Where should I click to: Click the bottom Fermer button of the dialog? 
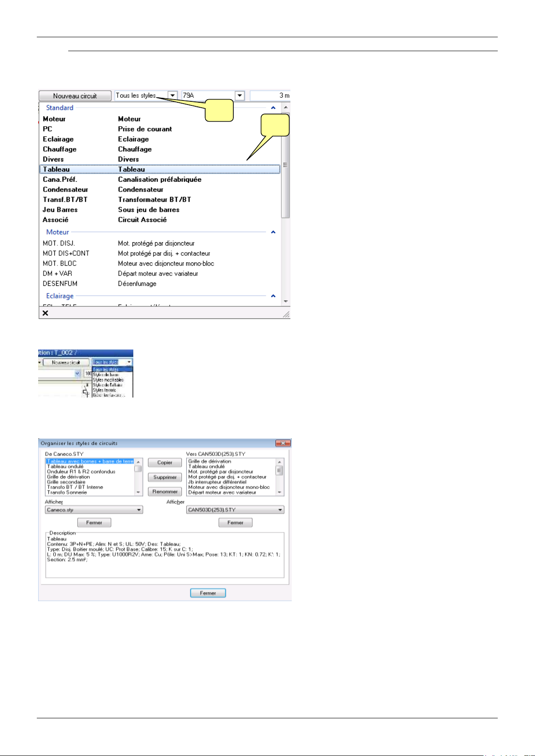point(208,593)
